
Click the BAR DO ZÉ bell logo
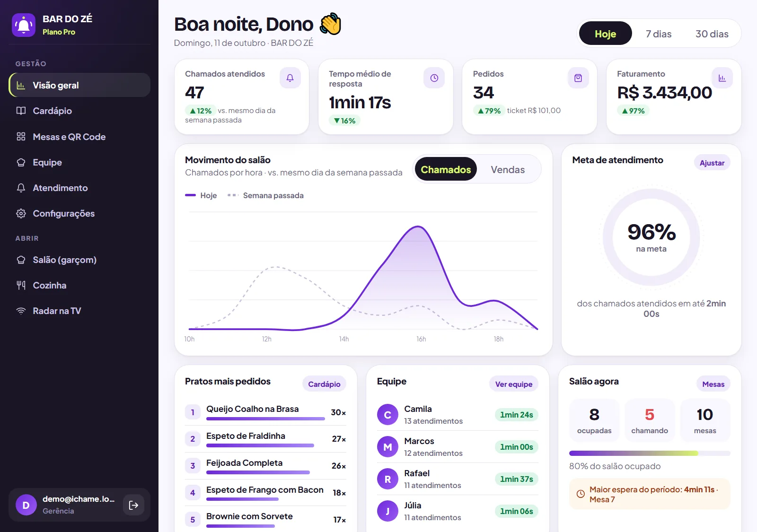[24, 25]
